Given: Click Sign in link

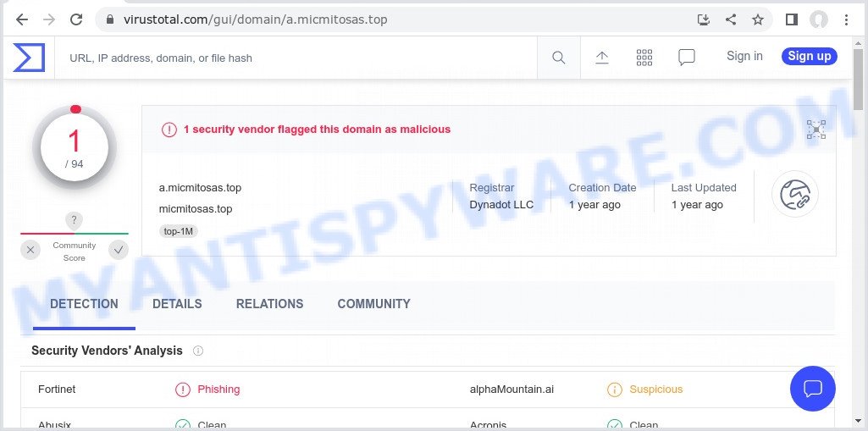Looking at the screenshot, I should [x=744, y=57].
